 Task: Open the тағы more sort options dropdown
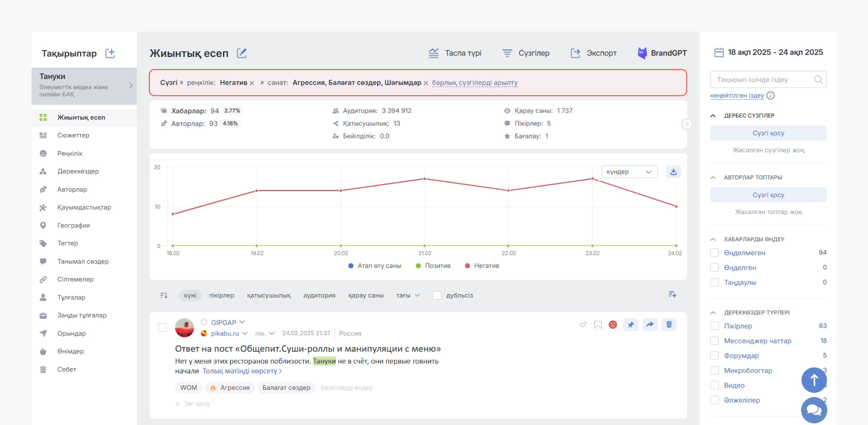tap(408, 295)
